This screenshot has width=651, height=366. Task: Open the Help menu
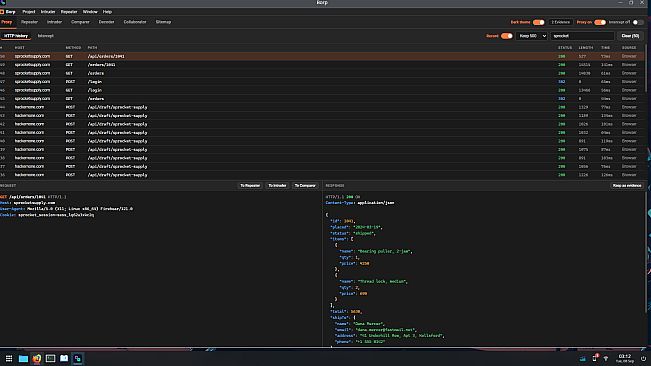click(x=107, y=12)
